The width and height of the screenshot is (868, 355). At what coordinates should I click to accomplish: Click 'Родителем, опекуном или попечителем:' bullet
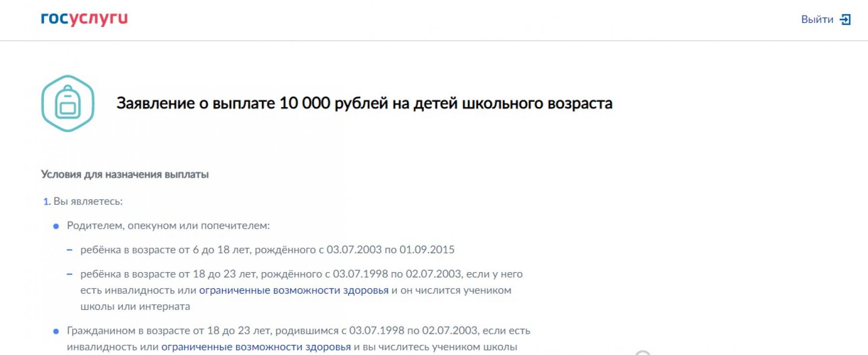[168, 225]
